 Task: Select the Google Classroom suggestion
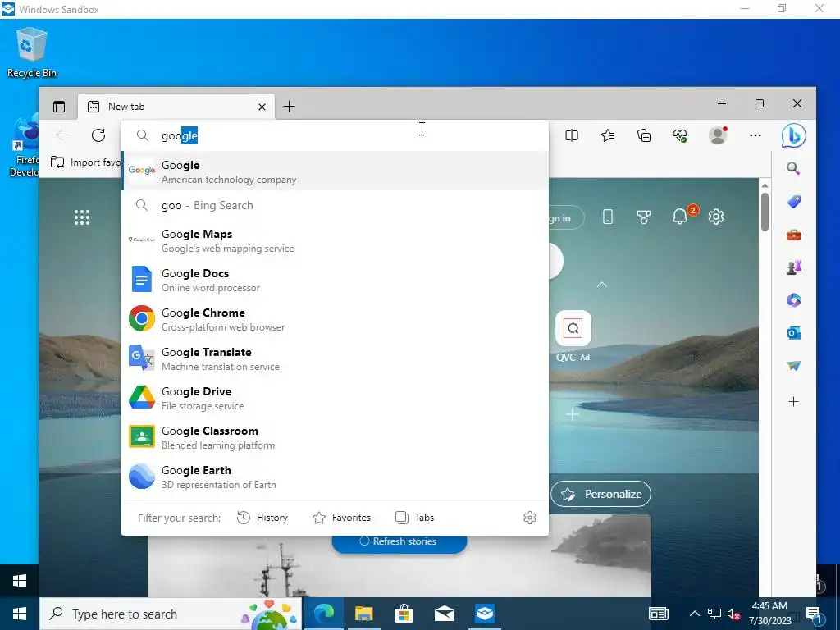pyautogui.click(x=336, y=438)
